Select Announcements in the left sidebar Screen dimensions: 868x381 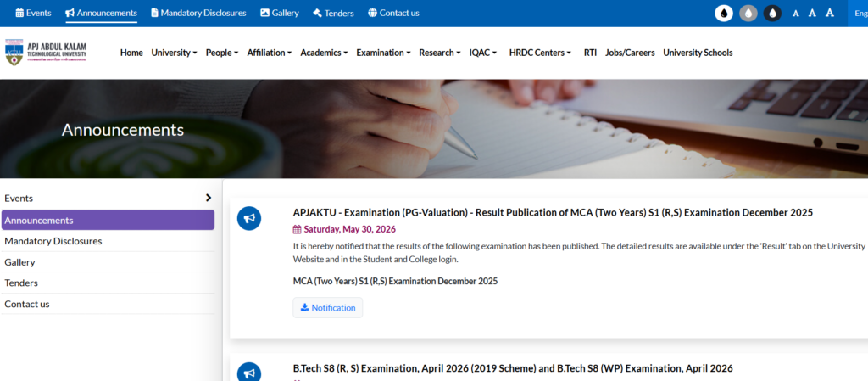(x=108, y=220)
